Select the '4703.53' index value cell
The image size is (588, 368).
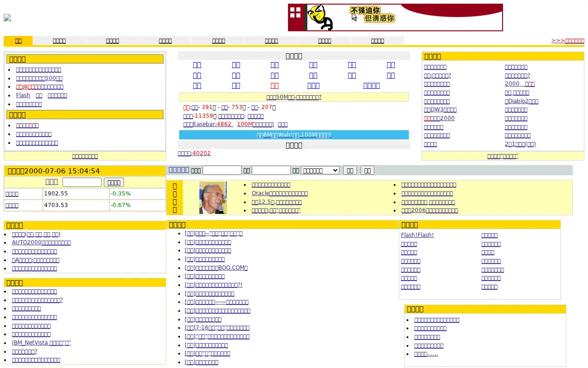76,205
